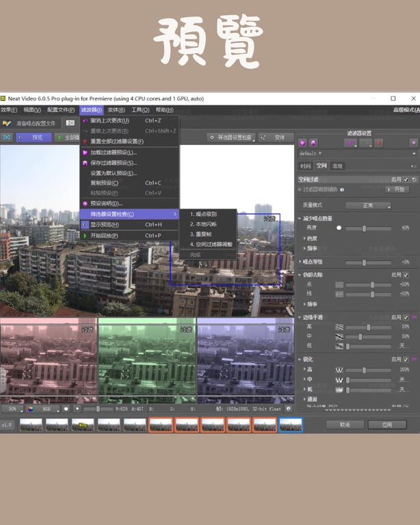Click the RGB color wheel icon in the status bar
Screen dimensions: 420x525
click(x=31, y=409)
